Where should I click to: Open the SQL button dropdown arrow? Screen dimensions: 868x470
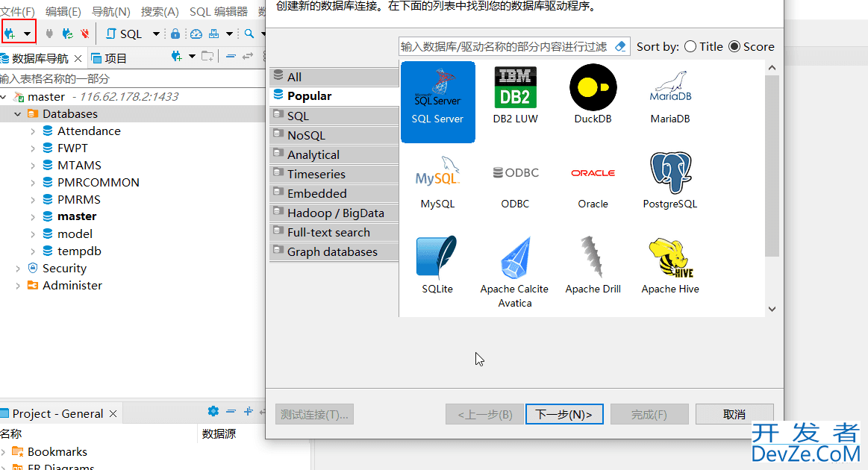(x=156, y=34)
